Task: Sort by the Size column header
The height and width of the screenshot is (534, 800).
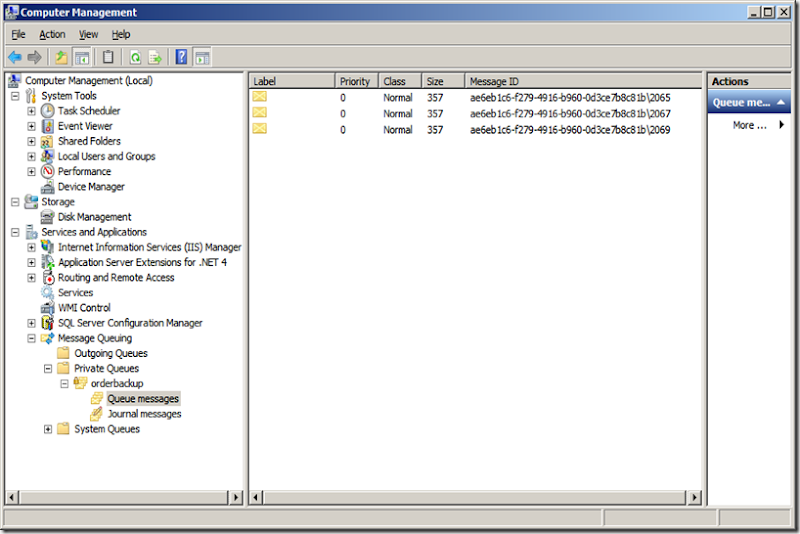Action: pos(443,81)
